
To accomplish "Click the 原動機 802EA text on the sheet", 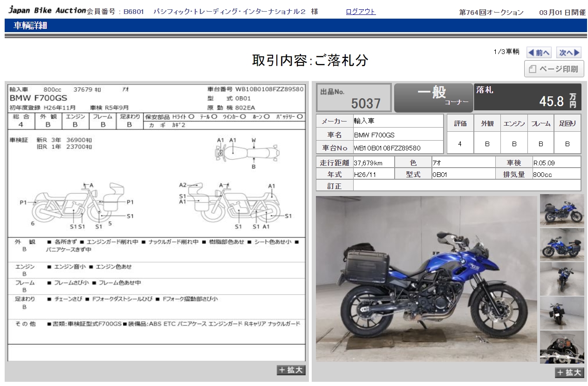I will pyautogui.click(x=232, y=108).
